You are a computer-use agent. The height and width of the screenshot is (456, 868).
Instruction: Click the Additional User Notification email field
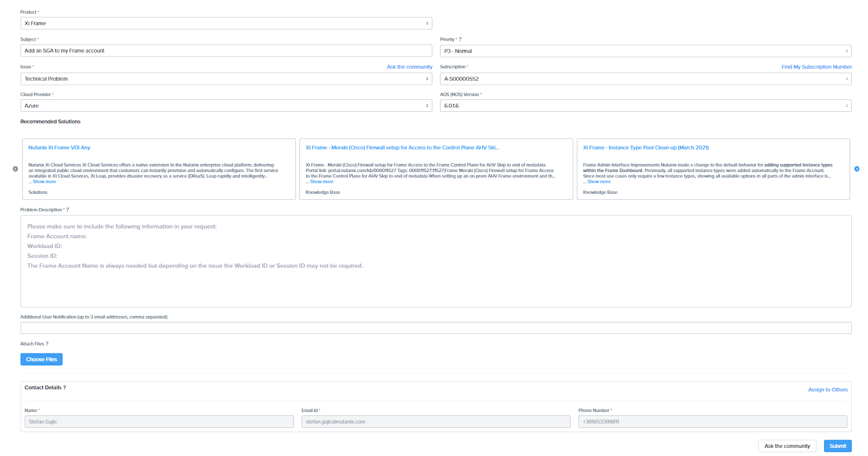436,328
